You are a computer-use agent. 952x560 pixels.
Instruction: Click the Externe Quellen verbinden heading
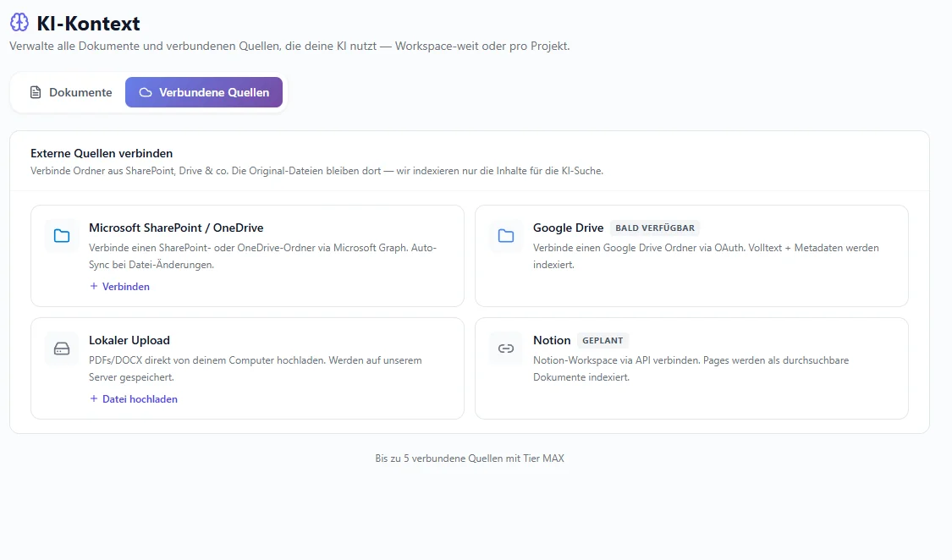102,153
